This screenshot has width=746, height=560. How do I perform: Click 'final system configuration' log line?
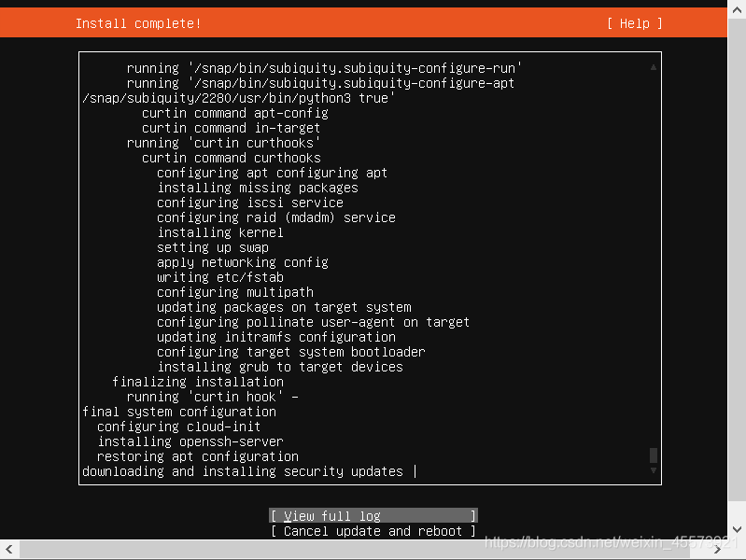coord(179,412)
